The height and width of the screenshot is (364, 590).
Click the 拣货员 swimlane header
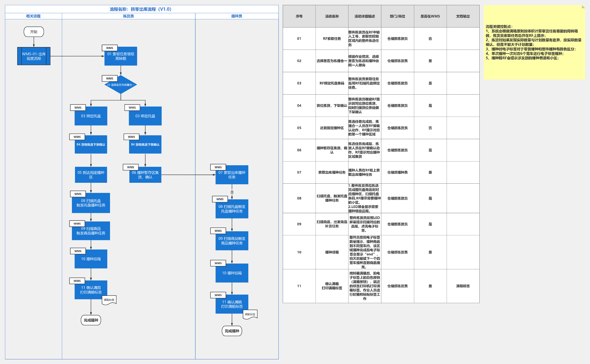click(x=128, y=16)
